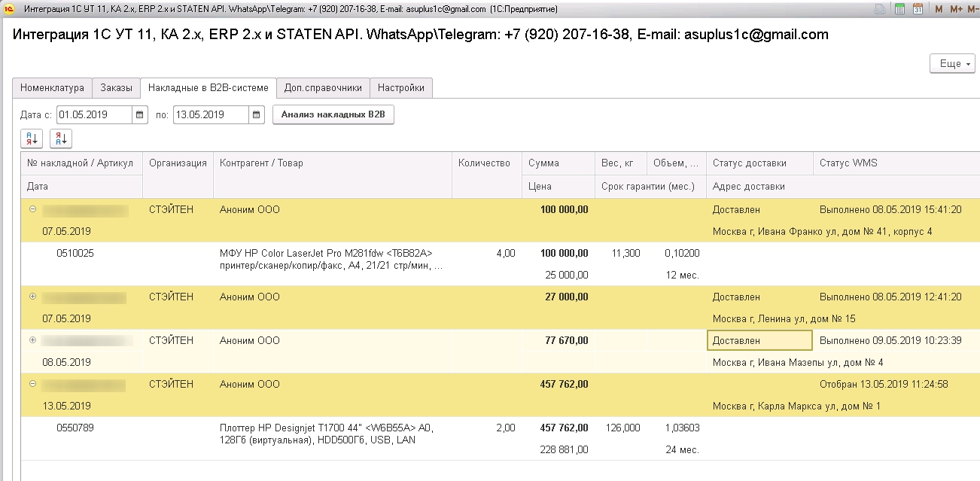Click the start date field 01.05.2019
980x481 pixels.
[x=95, y=115]
